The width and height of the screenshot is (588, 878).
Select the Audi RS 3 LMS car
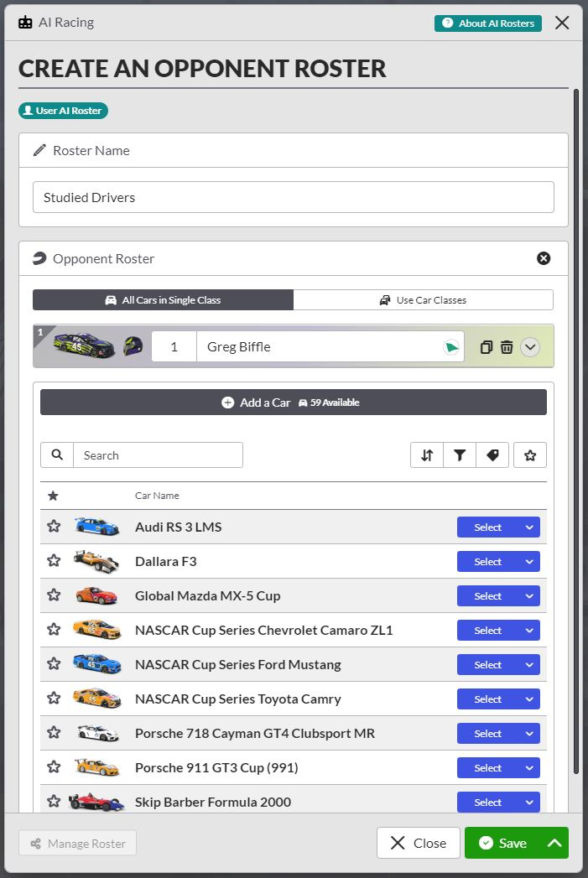click(x=487, y=527)
